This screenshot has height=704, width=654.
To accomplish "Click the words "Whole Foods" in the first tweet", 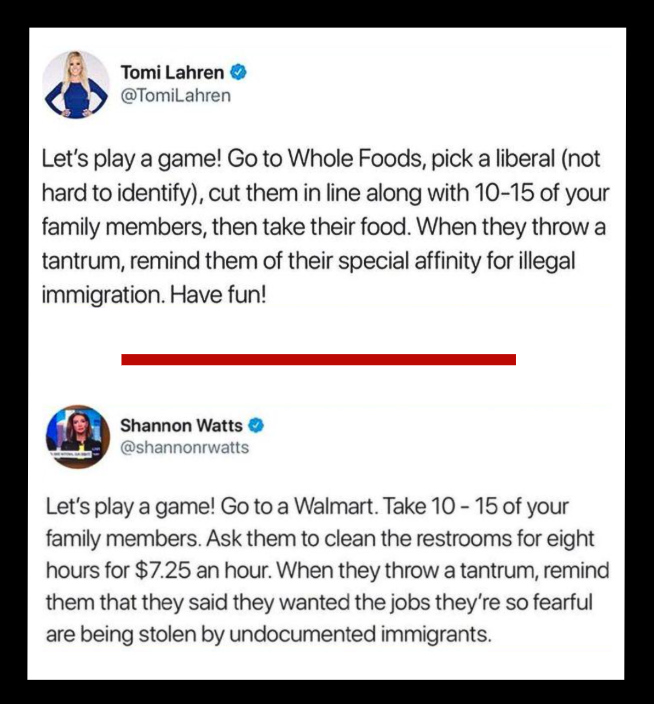I will [356, 158].
